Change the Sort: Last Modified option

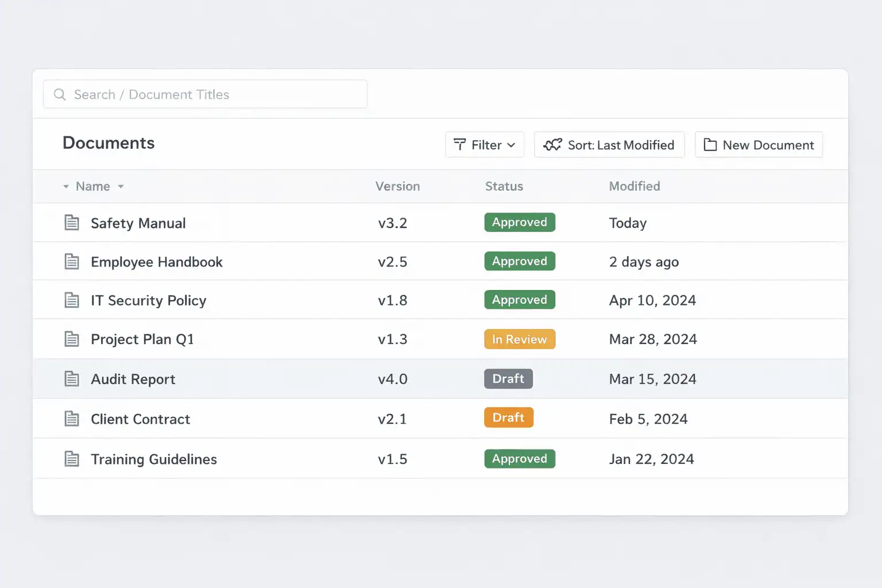click(609, 145)
